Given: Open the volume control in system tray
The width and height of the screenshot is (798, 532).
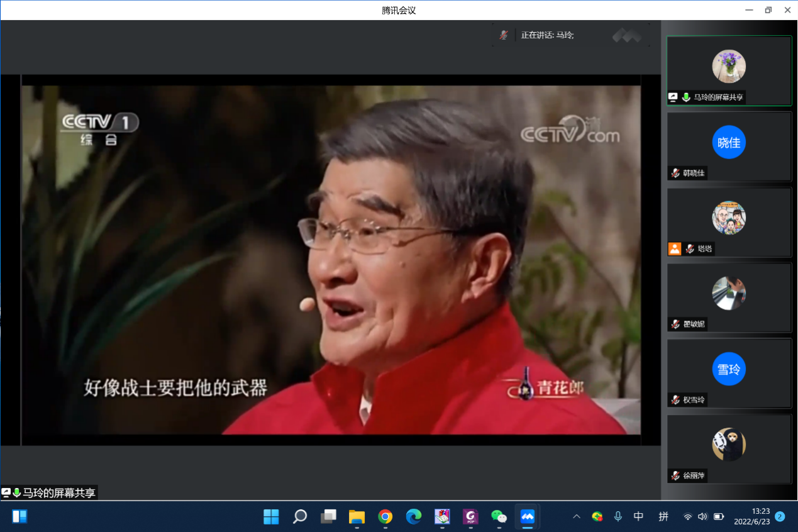Looking at the screenshot, I should pos(702,517).
